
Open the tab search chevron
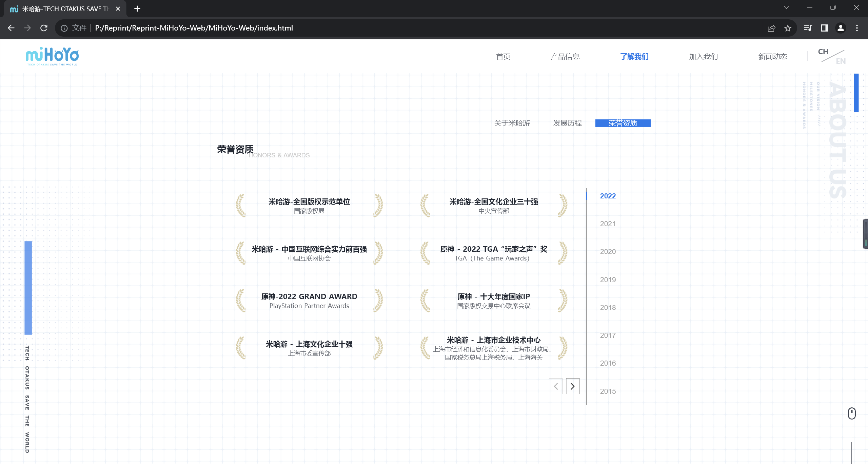pyautogui.click(x=786, y=7)
